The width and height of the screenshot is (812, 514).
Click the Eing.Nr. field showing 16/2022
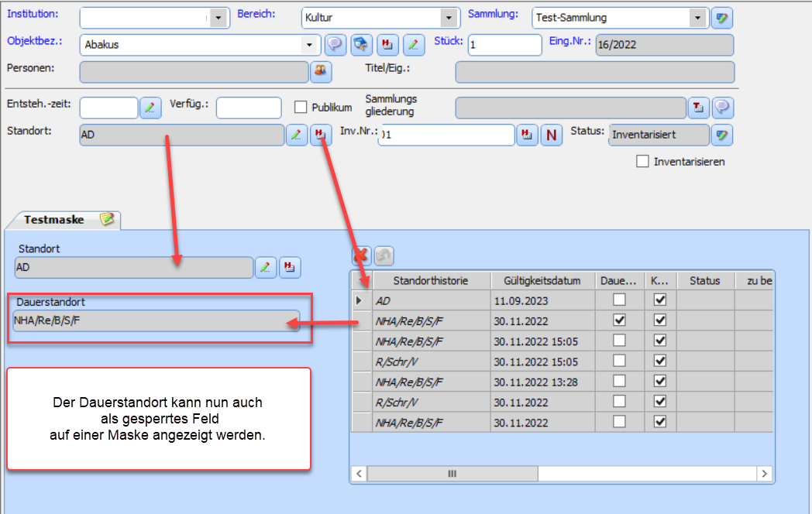pos(665,45)
